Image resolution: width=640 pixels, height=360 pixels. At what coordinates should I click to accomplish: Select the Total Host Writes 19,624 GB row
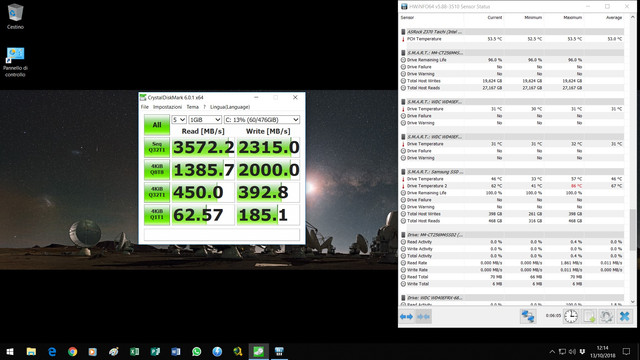tap(512, 81)
